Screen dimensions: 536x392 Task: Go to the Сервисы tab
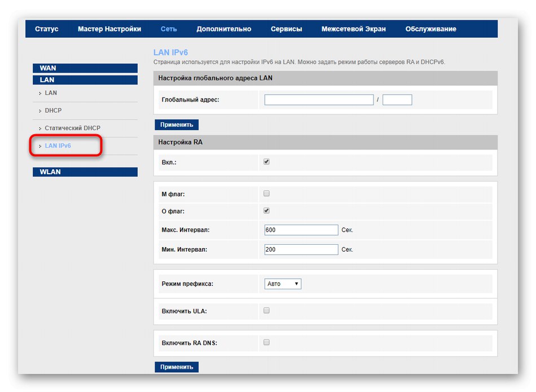[x=286, y=29]
